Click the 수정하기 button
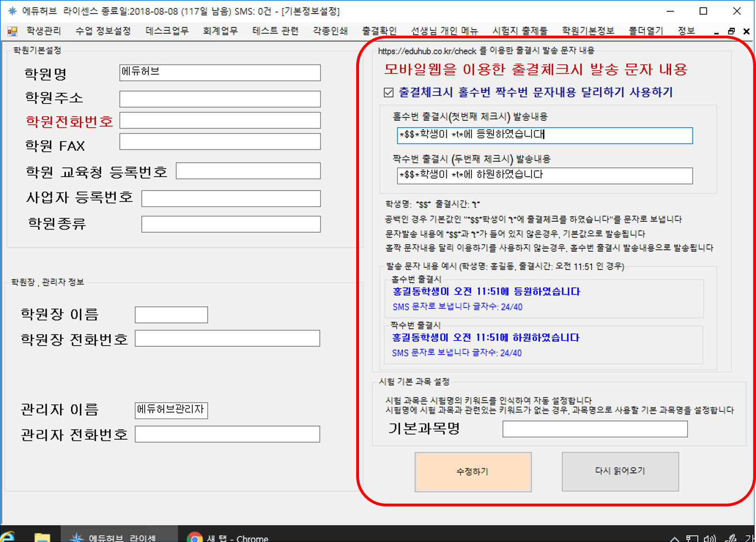 (473, 472)
